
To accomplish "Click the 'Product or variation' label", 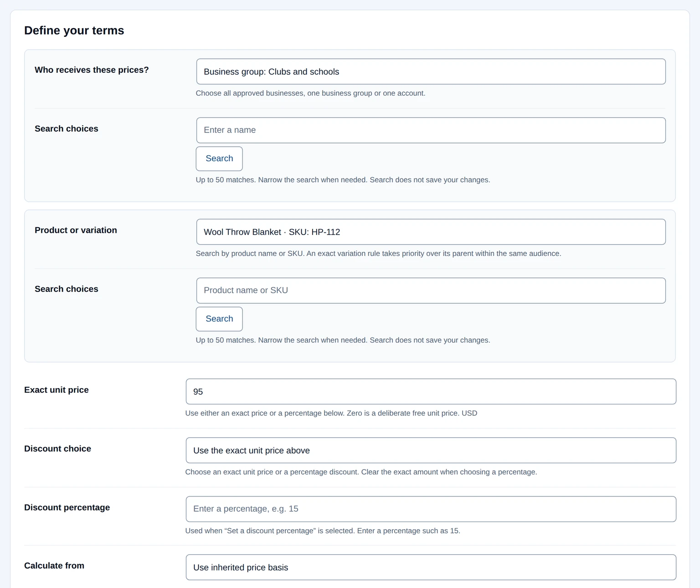I will click(x=76, y=230).
